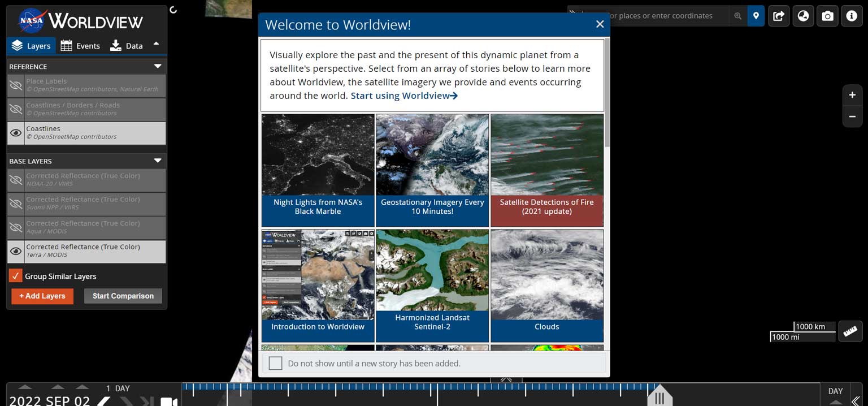Click the location marker icon
Screen dimensions: 868x406
point(756,16)
